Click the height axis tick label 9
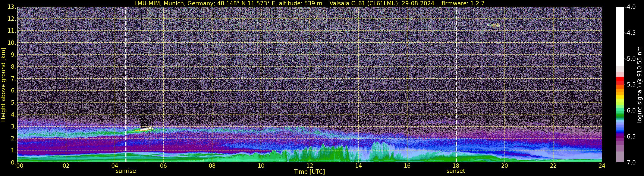644x176 pixels. pyautogui.click(x=13, y=55)
